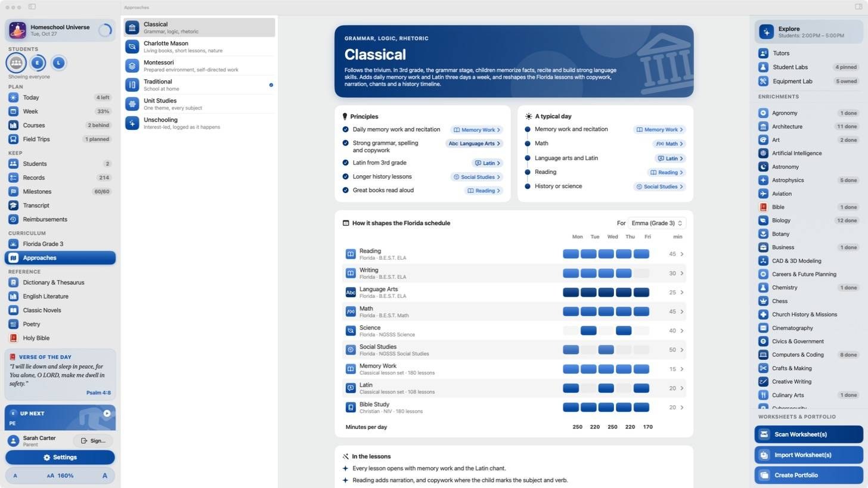The height and width of the screenshot is (488, 868).
Task: Click the Create Portfolio button
Action: 808,475
